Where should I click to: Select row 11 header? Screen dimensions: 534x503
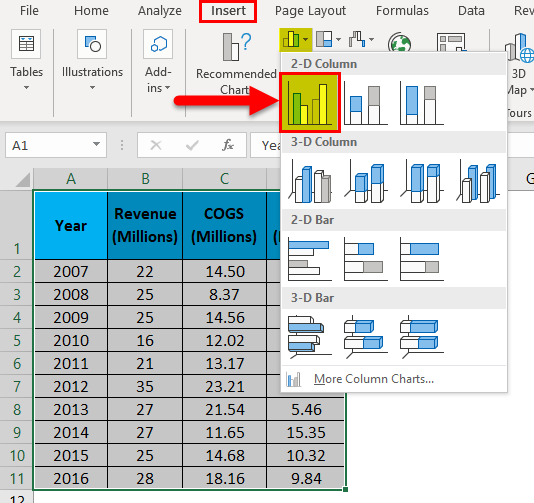[17, 478]
